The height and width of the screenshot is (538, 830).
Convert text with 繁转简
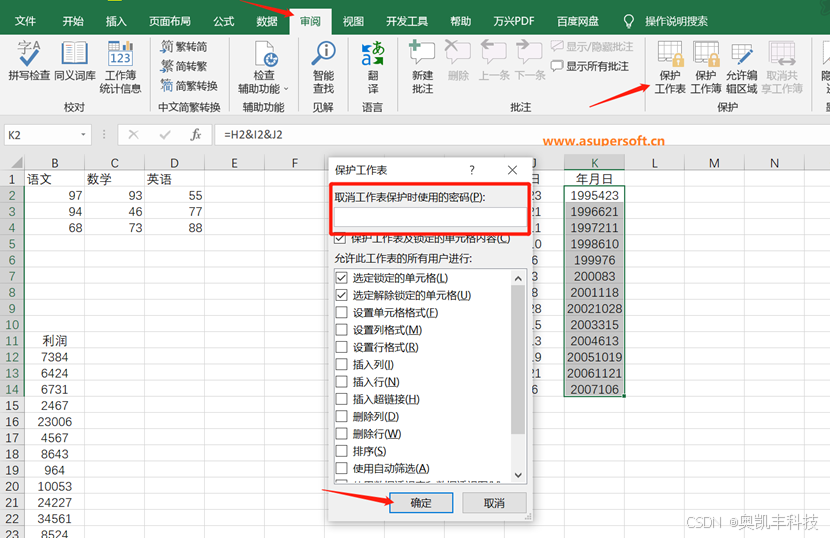point(184,47)
